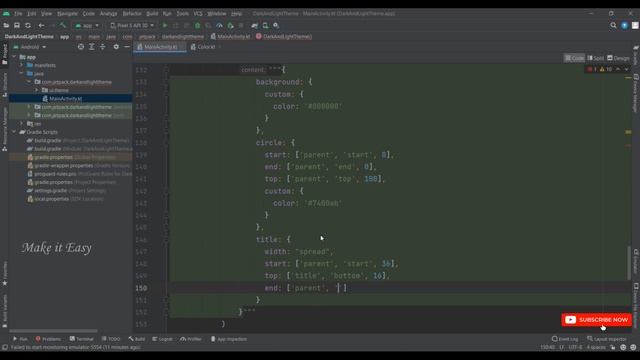Toggle the Project side tool window

(4, 54)
